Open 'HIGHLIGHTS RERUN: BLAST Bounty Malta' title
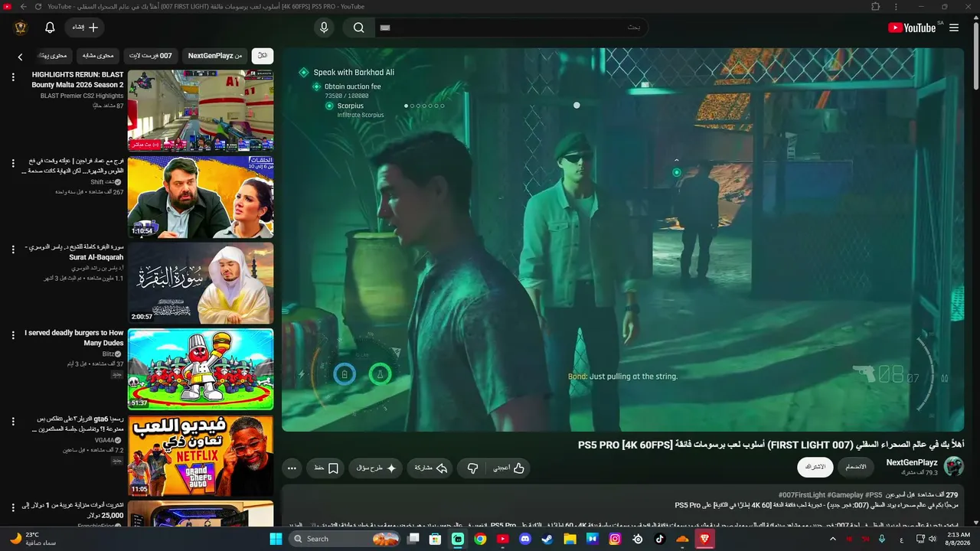The width and height of the screenshot is (980, 551). pyautogui.click(x=77, y=80)
